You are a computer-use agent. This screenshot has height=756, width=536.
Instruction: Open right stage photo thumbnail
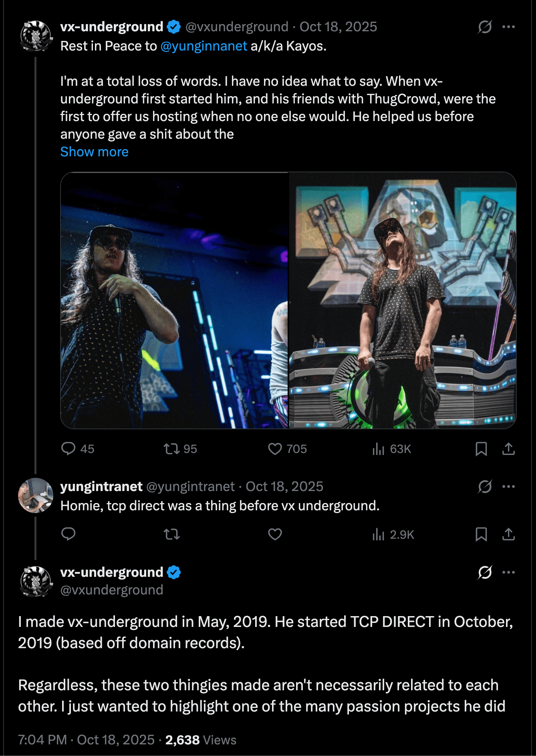pos(403,300)
